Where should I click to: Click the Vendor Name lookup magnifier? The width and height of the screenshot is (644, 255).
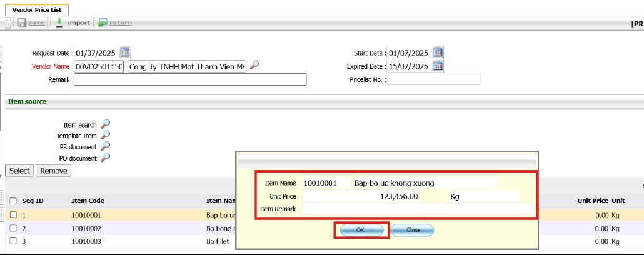coord(254,66)
